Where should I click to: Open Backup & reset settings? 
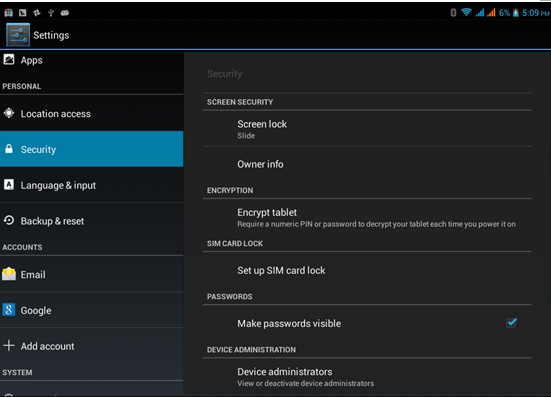pos(92,221)
